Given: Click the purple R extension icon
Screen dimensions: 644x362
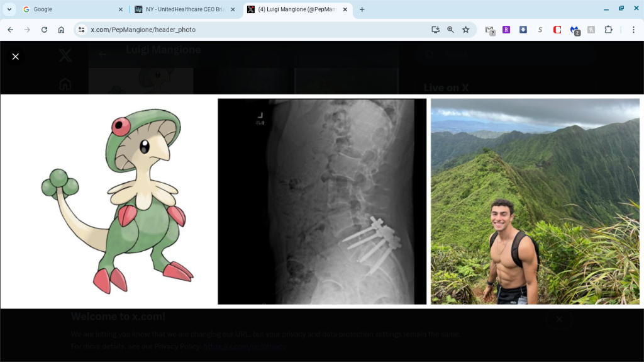Looking at the screenshot, I should point(506,30).
